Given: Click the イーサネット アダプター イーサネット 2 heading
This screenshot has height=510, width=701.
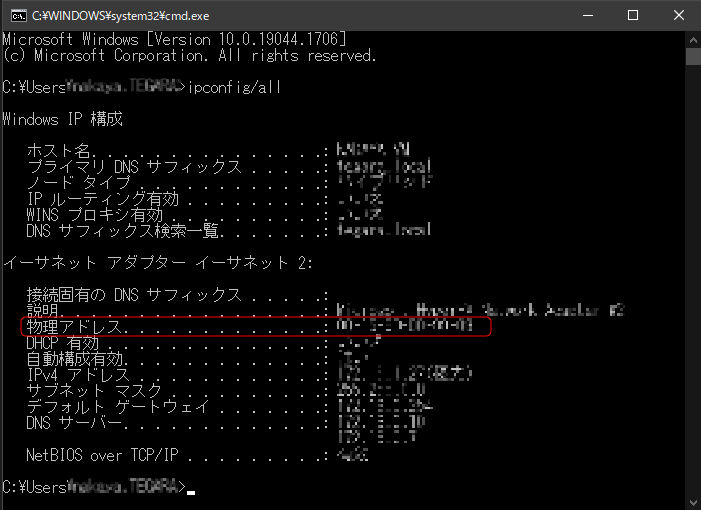Looking at the screenshot, I should point(158,262).
